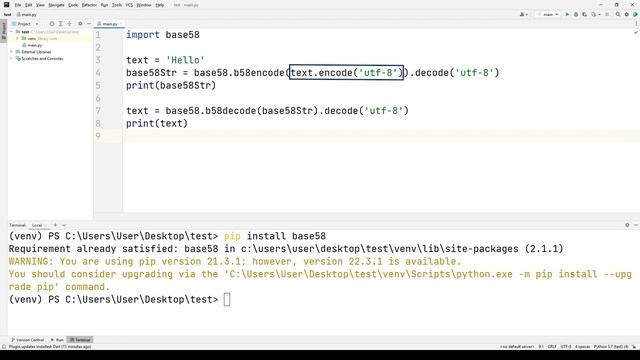The width and height of the screenshot is (640, 360).
Task: Select the Local terminal tab
Action: pyautogui.click(x=37, y=225)
